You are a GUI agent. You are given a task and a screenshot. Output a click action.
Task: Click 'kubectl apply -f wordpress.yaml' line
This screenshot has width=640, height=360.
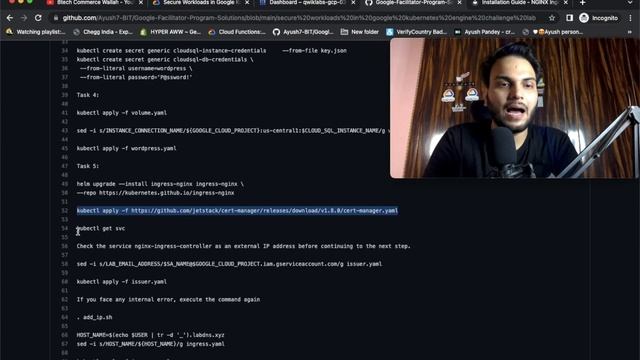point(127,148)
